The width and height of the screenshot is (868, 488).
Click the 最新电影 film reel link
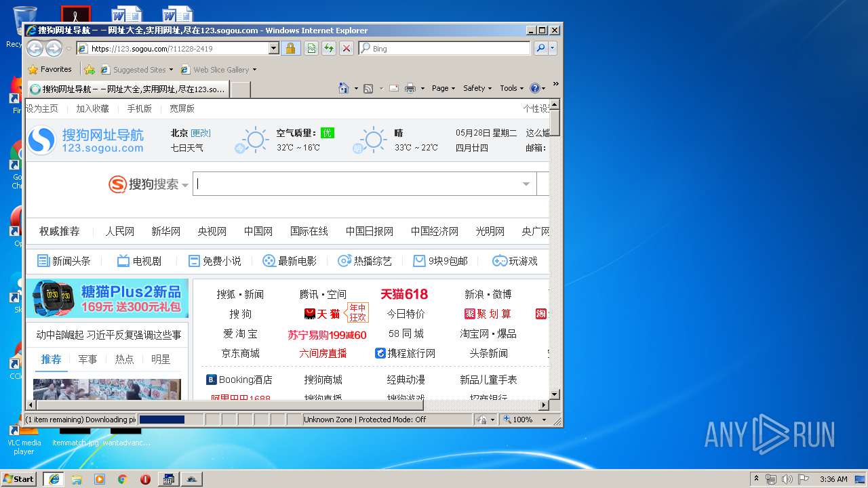tap(290, 261)
